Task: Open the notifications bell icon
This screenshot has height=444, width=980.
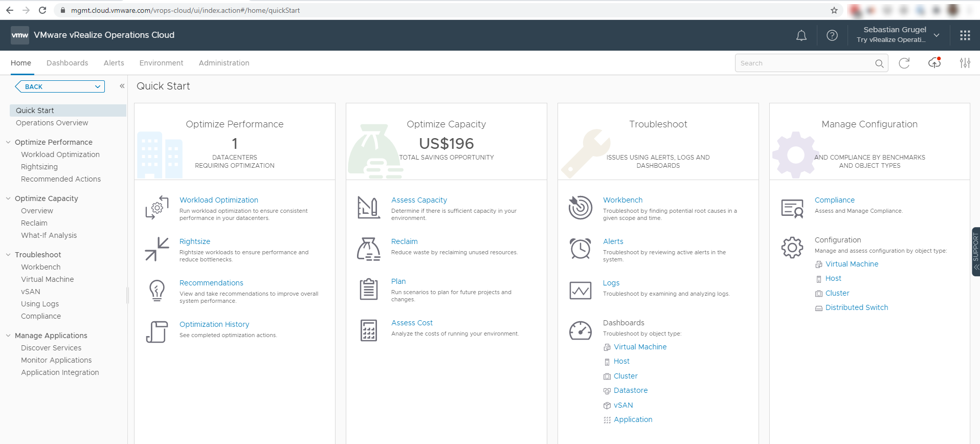Action: [x=801, y=35]
